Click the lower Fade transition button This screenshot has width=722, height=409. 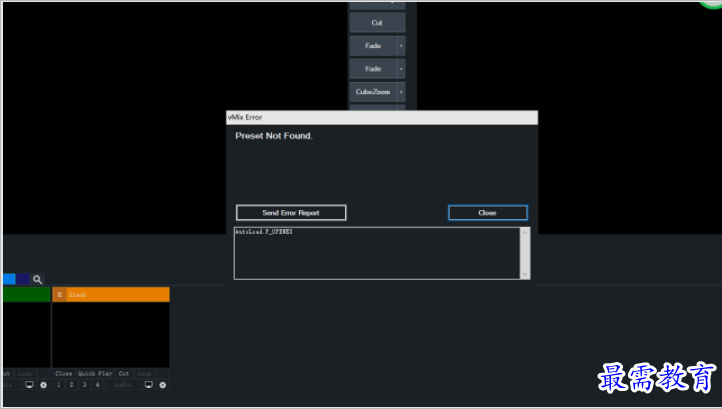click(x=373, y=69)
